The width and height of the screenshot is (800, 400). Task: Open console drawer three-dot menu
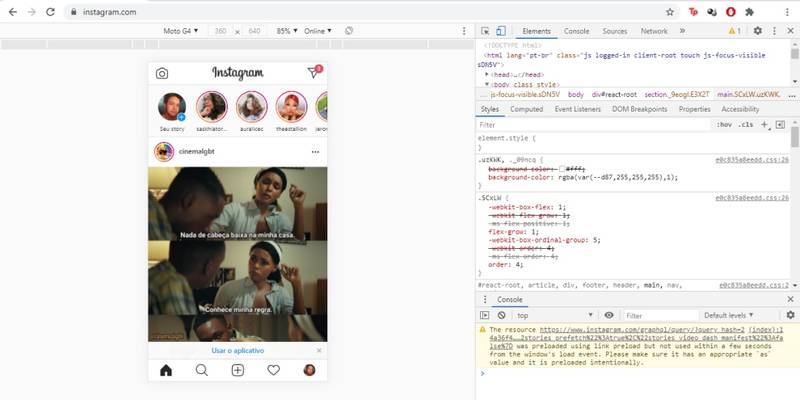pyautogui.click(x=485, y=299)
